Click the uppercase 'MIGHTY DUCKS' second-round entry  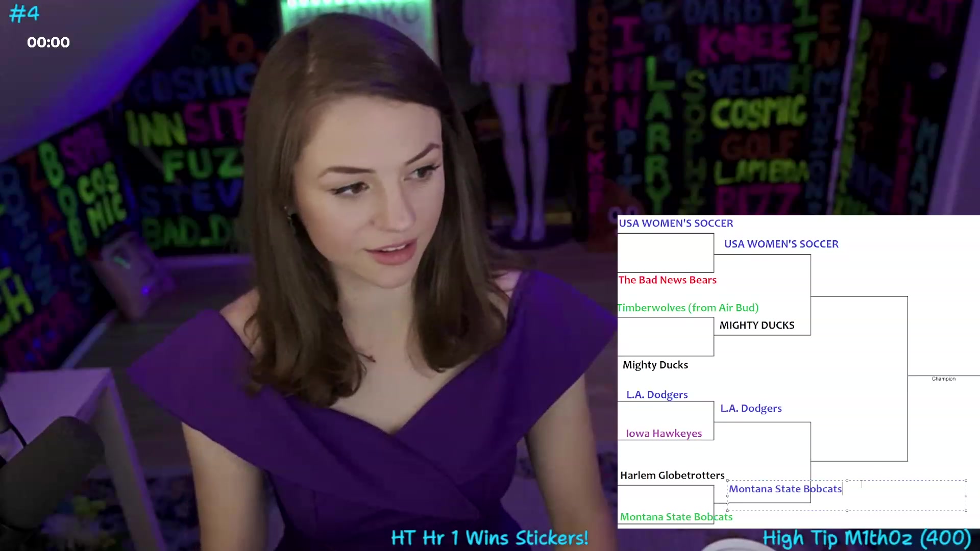click(757, 325)
